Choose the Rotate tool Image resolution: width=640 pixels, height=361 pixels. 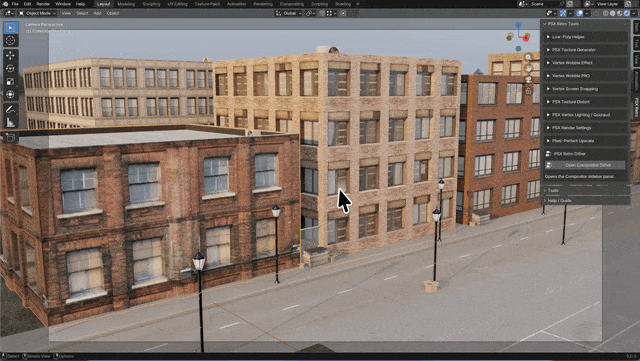[10, 69]
